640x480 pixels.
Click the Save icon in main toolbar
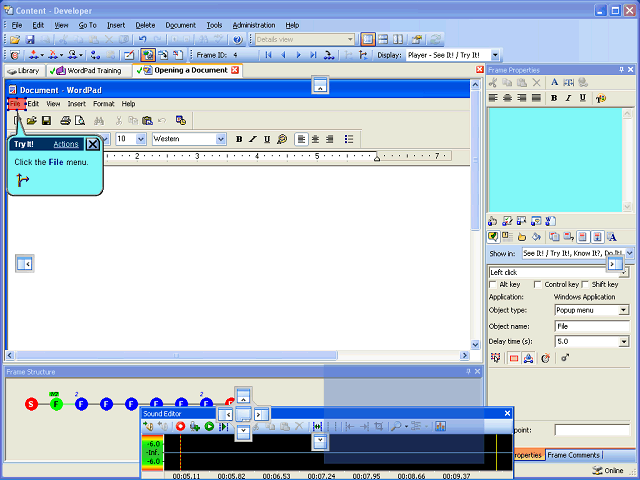30,40
